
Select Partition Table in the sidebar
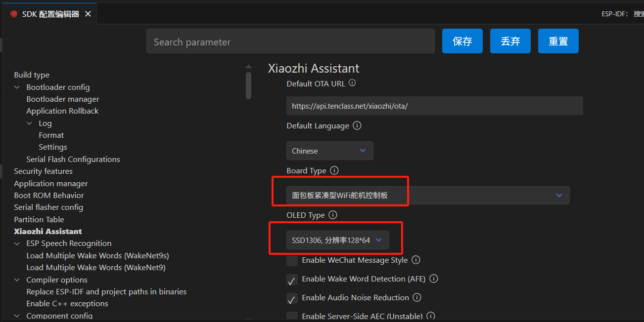click(39, 219)
